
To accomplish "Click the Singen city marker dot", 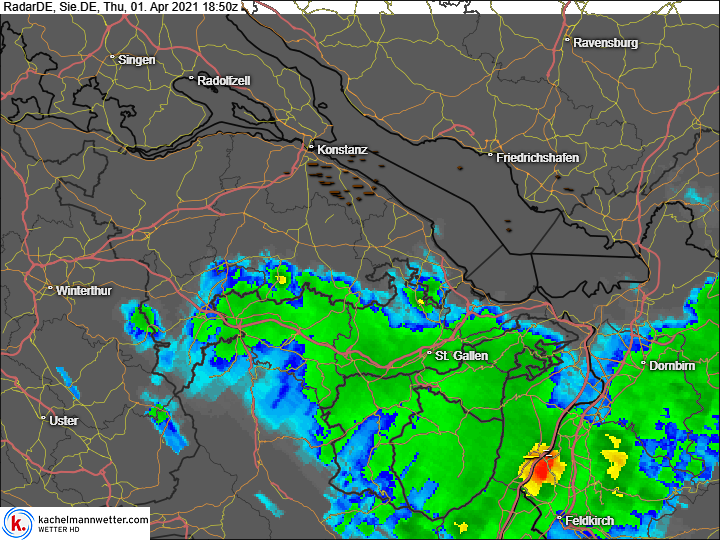I will click(113, 57).
